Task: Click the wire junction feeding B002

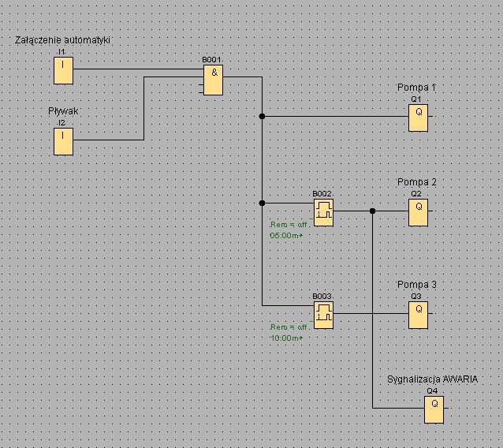Action: [x=262, y=203]
